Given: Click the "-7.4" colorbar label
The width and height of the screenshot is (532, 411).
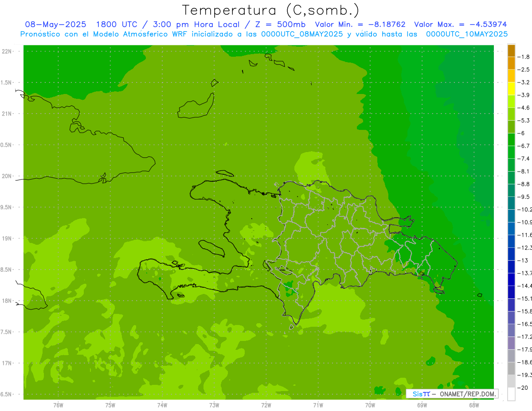Looking at the screenshot, I should tap(524, 159).
